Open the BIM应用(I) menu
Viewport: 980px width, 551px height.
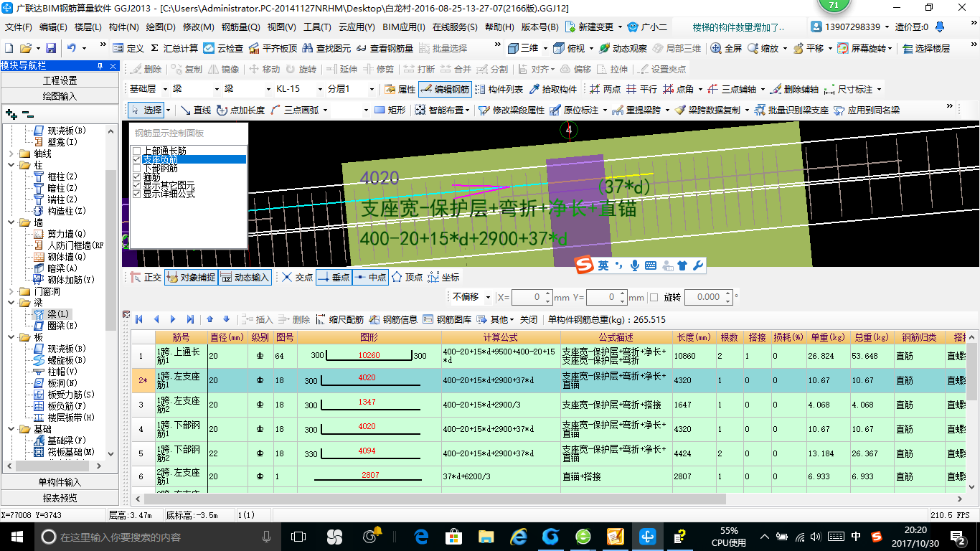403,27
